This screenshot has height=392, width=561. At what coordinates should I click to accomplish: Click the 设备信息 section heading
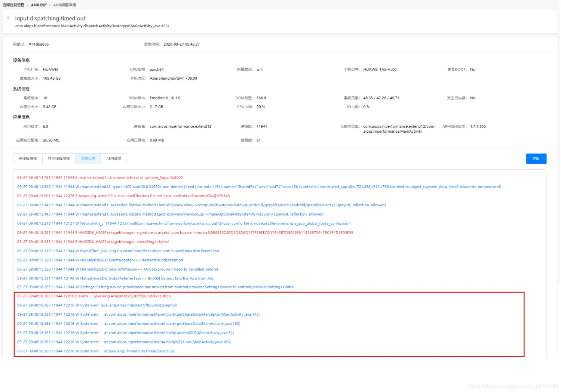tap(21, 60)
